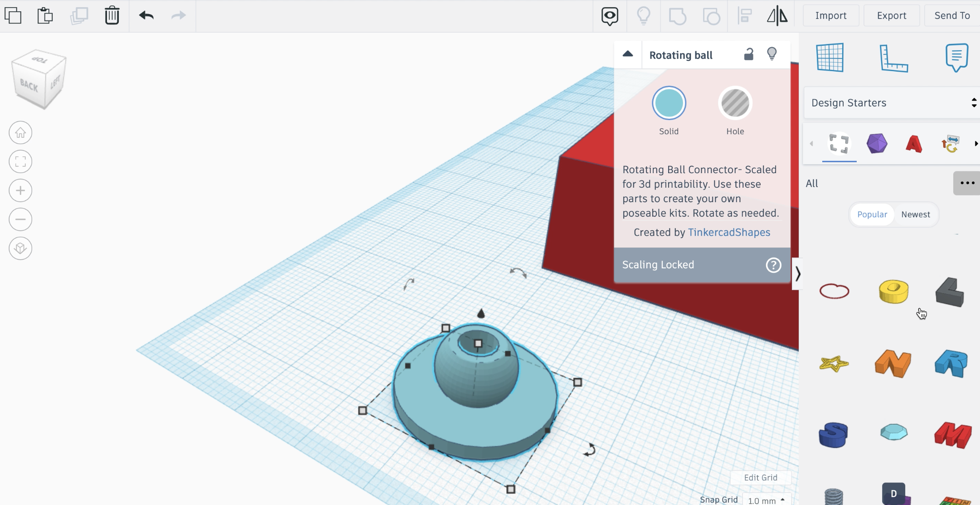Screen dimensions: 980x505
Task: Click the Send To button
Action: pos(952,16)
